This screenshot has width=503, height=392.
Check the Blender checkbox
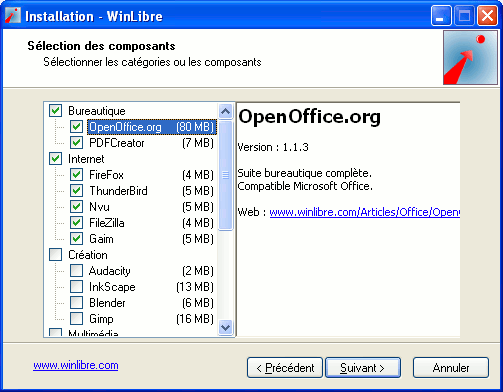point(76,303)
